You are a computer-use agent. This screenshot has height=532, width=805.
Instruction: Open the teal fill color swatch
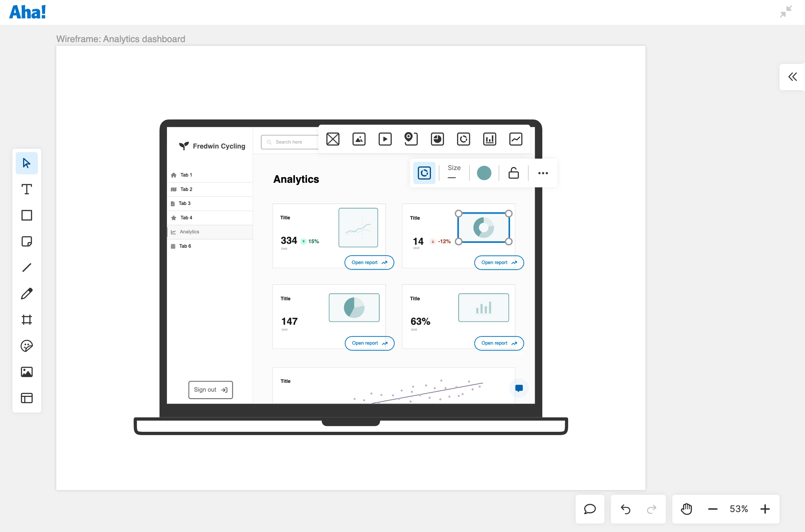484,173
